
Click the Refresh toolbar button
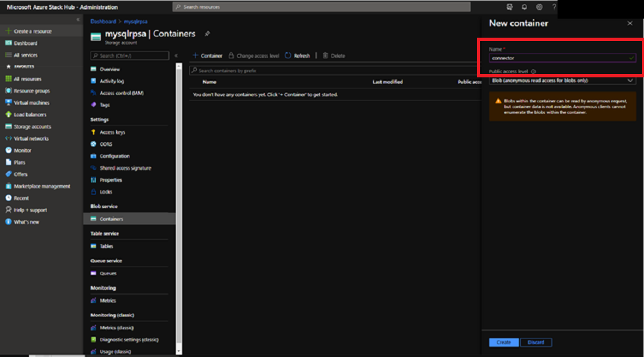click(x=297, y=56)
